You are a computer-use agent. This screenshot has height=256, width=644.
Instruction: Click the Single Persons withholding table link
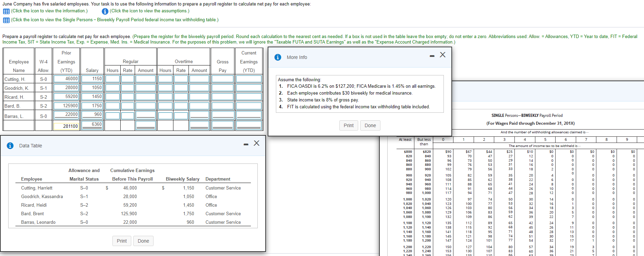114,20
